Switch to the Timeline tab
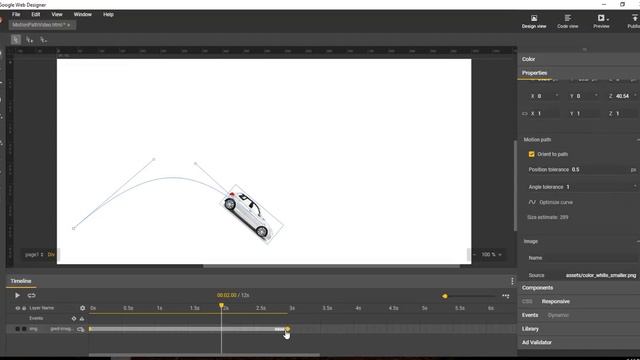The height and width of the screenshot is (360, 640). coord(21,281)
